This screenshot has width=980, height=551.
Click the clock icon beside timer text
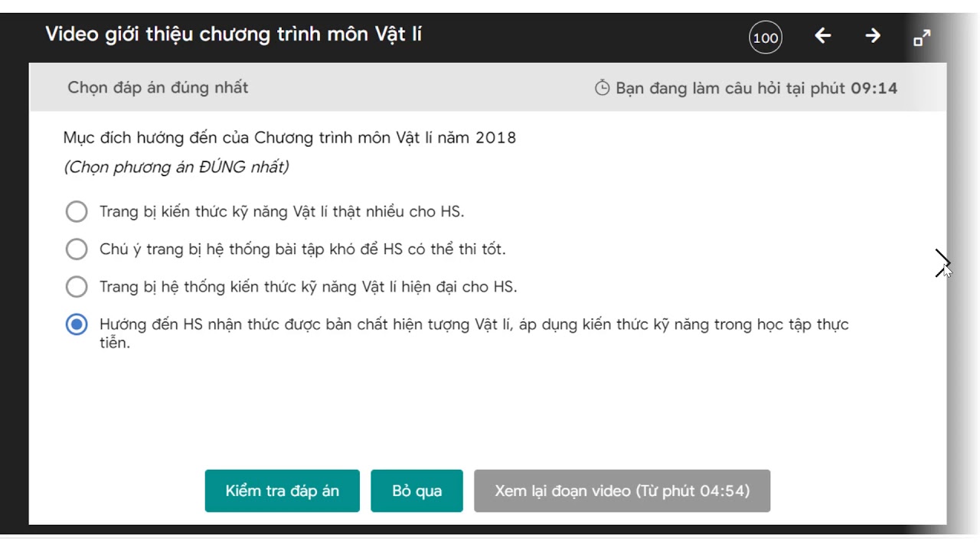[603, 88]
